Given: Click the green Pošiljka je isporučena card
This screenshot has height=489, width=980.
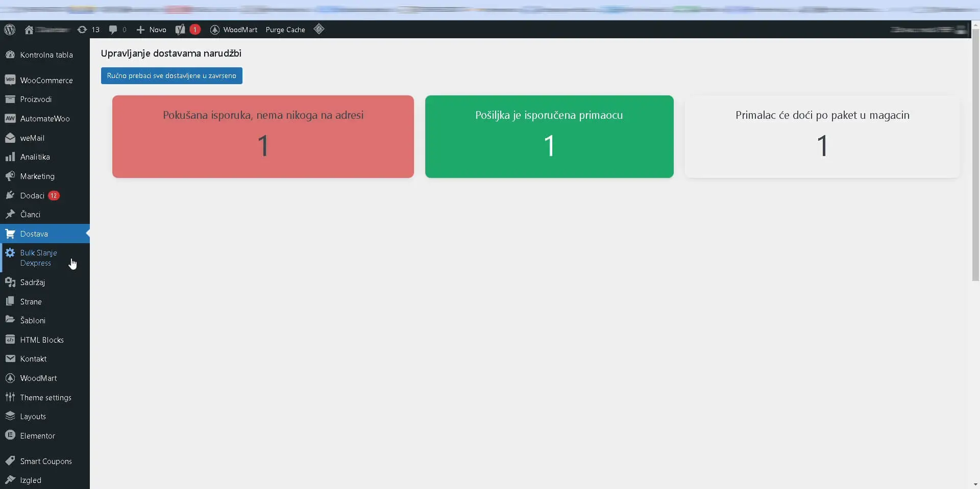Looking at the screenshot, I should tap(549, 137).
